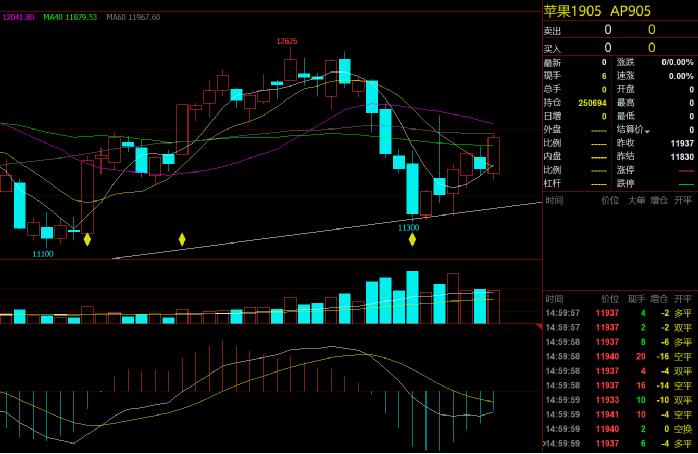The image size is (698, 454).
Task: Click the 持仓 value 250694
Action: [x=589, y=103]
